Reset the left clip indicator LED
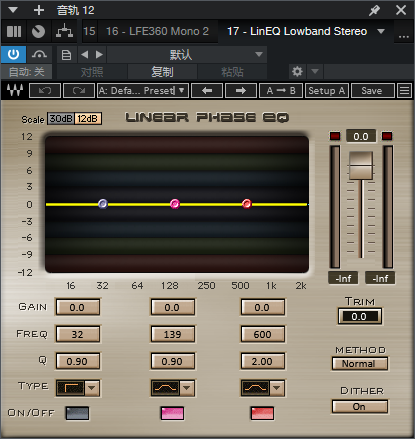The image size is (415, 439). [x=335, y=136]
